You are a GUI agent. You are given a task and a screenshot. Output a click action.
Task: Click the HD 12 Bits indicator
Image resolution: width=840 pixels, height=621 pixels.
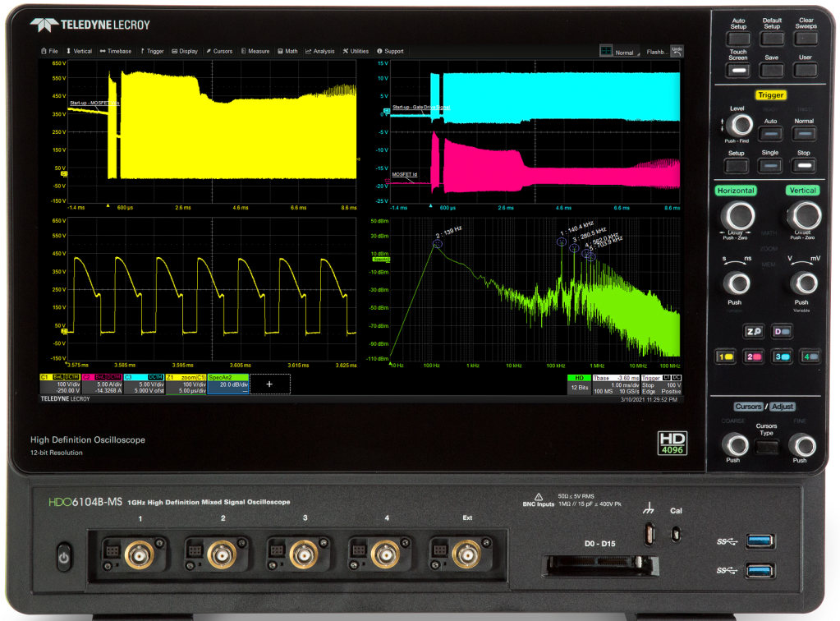579,384
